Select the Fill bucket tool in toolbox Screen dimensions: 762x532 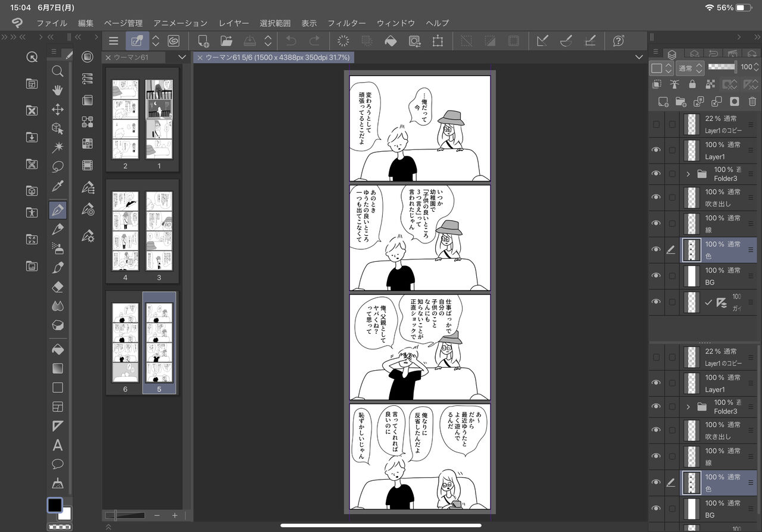(58, 349)
